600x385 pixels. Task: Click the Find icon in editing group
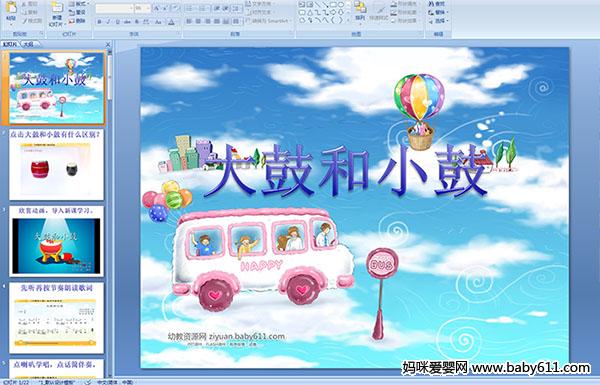click(437, 4)
